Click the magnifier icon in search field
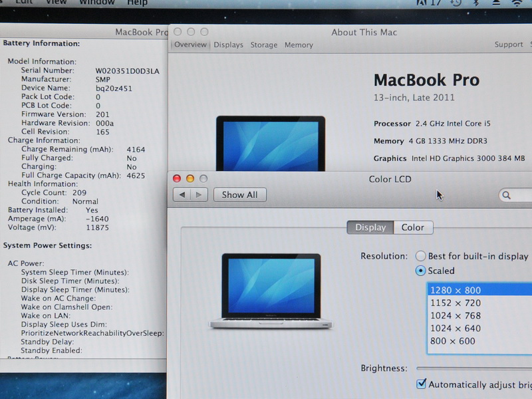The image size is (532, 399). [506, 195]
